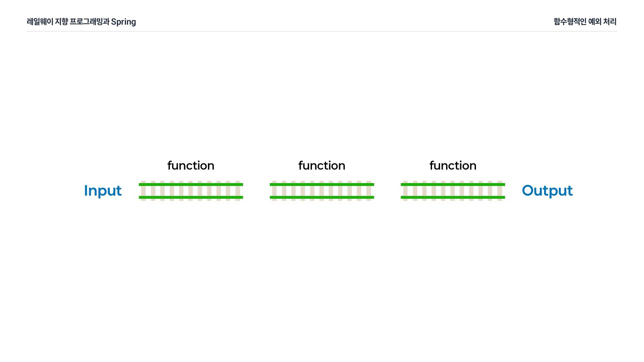The height and width of the screenshot is (362, 644).
Task: Select bottom green rail of the Output-side track
Action: 453,197
